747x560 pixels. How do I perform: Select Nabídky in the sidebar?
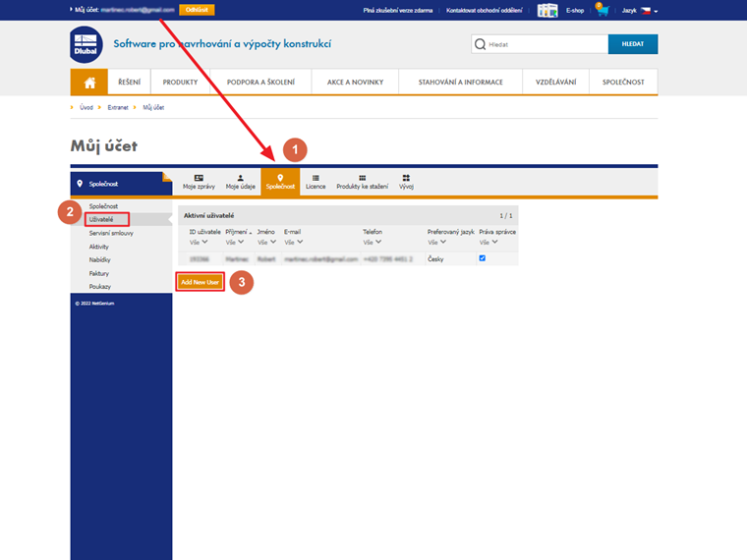(x=99, y=260)
